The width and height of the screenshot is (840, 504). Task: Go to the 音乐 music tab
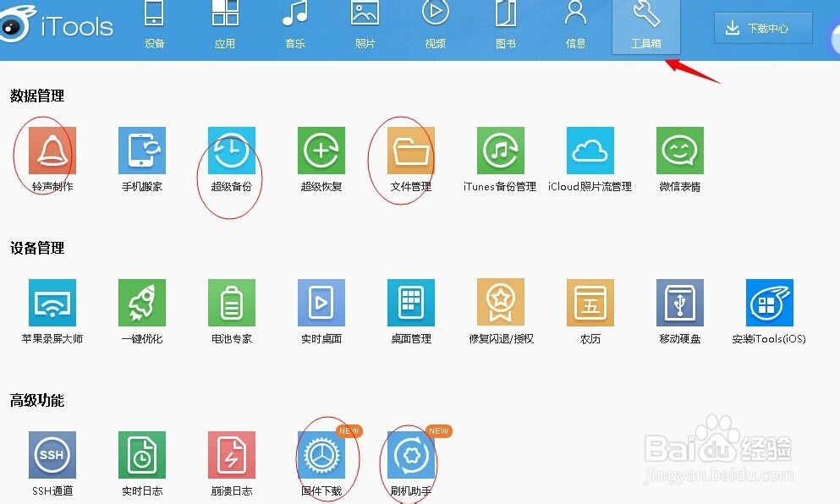[x=294, y=25]
